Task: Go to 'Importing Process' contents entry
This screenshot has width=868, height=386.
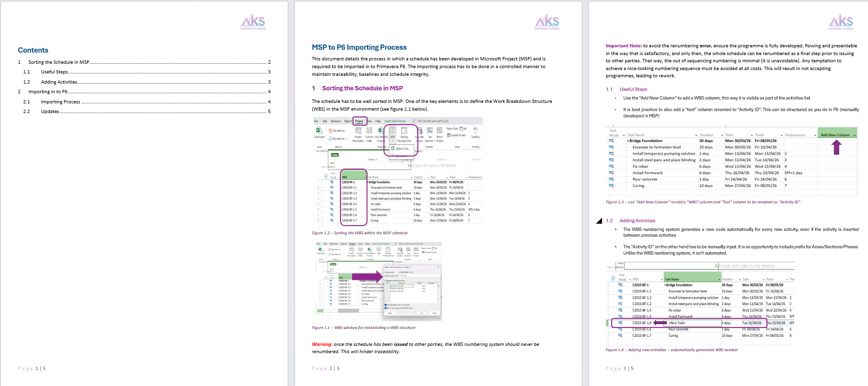Action: [147, 102]
